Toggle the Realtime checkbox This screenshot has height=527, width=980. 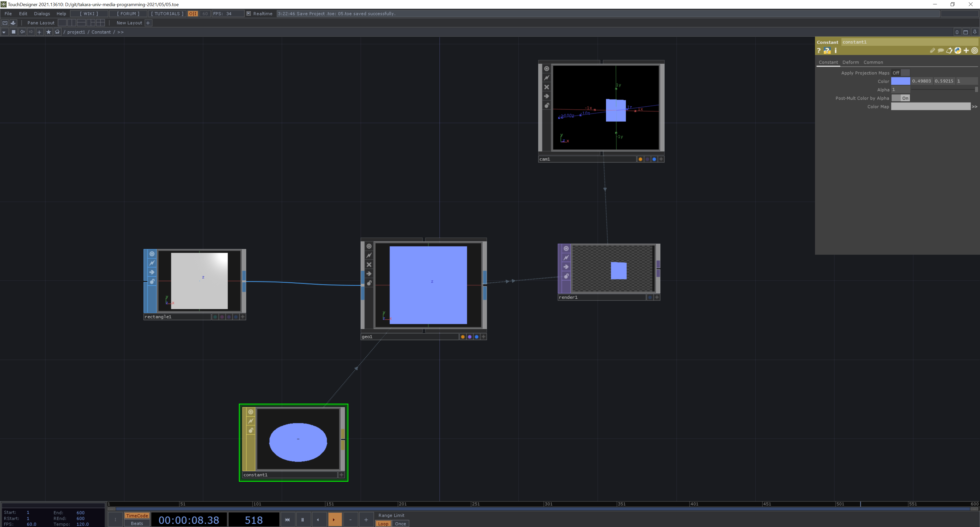coord(248,14)
